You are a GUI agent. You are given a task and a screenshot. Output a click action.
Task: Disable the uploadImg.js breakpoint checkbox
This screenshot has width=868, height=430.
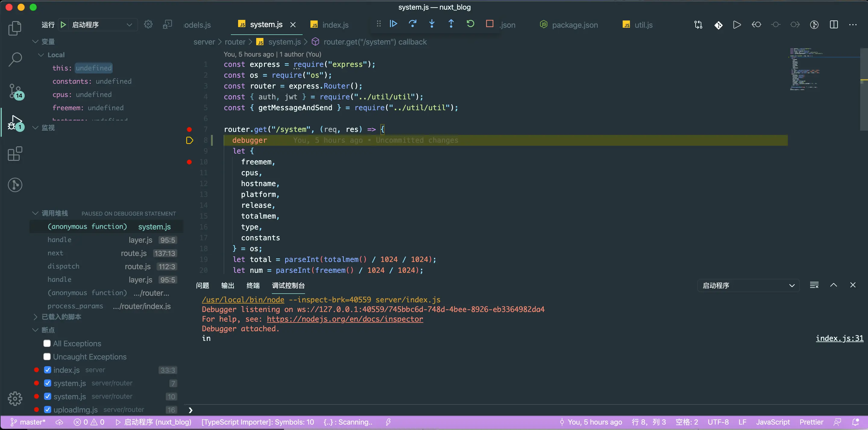48,410
